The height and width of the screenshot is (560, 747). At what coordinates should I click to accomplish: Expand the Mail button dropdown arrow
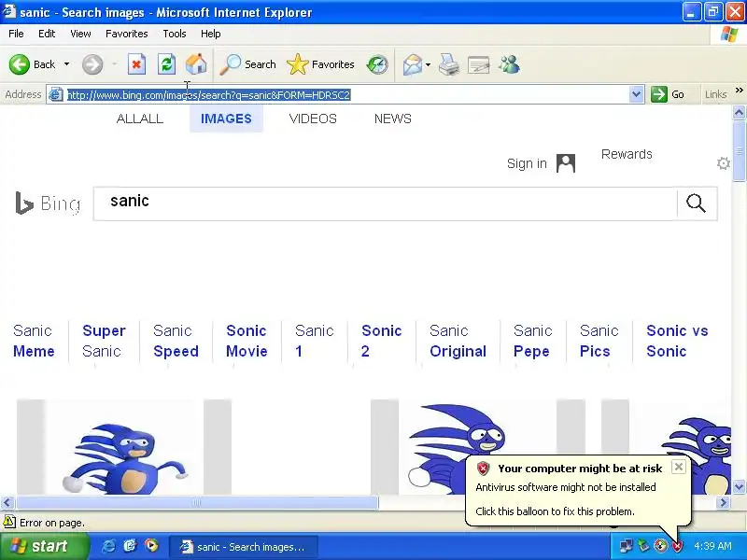coord(428,64)
